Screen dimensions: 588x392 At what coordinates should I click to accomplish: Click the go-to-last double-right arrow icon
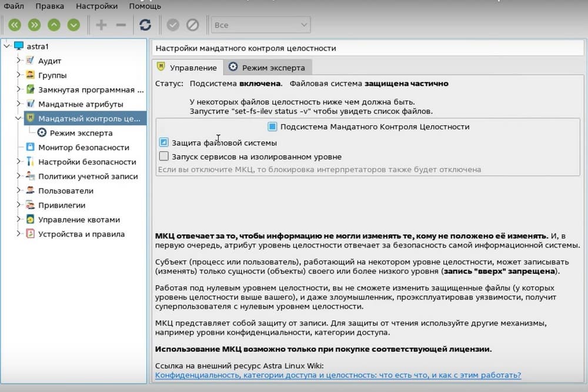click(x=34, y=25)
